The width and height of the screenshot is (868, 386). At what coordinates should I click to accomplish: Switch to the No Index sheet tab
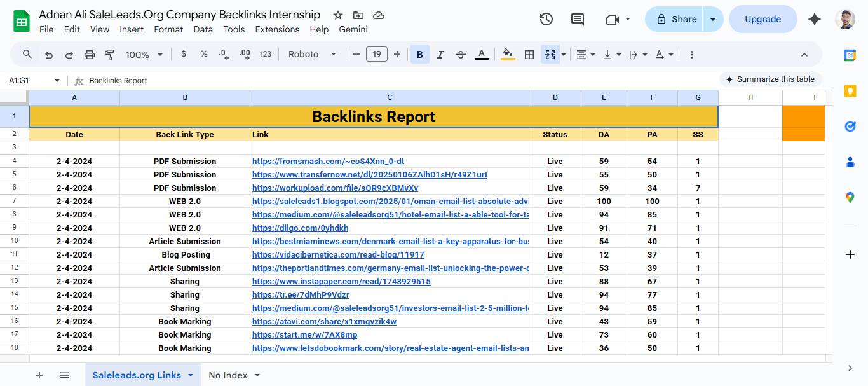coord(227,375)
